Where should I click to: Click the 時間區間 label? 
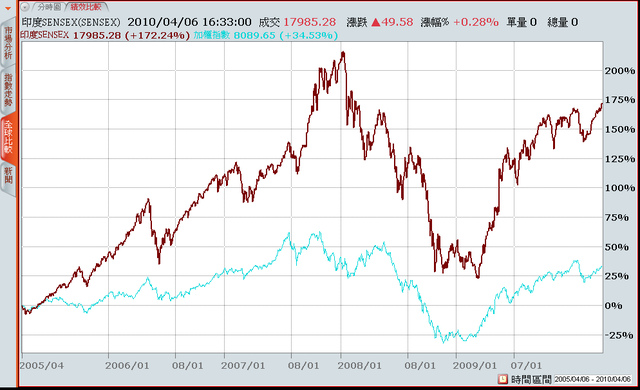(x=531, y=379)
